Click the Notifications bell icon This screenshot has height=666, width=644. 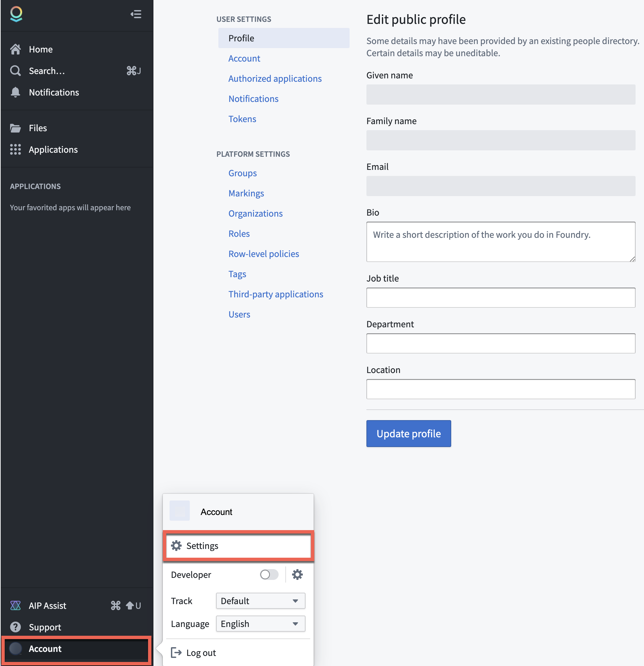[x=15, y=92]
